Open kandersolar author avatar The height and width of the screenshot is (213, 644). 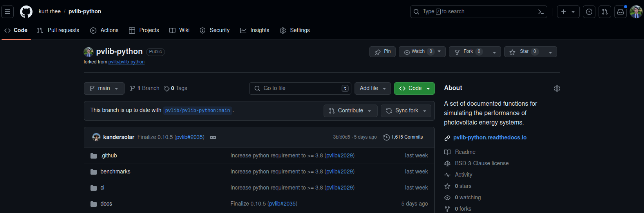click(x=96, y=137)
